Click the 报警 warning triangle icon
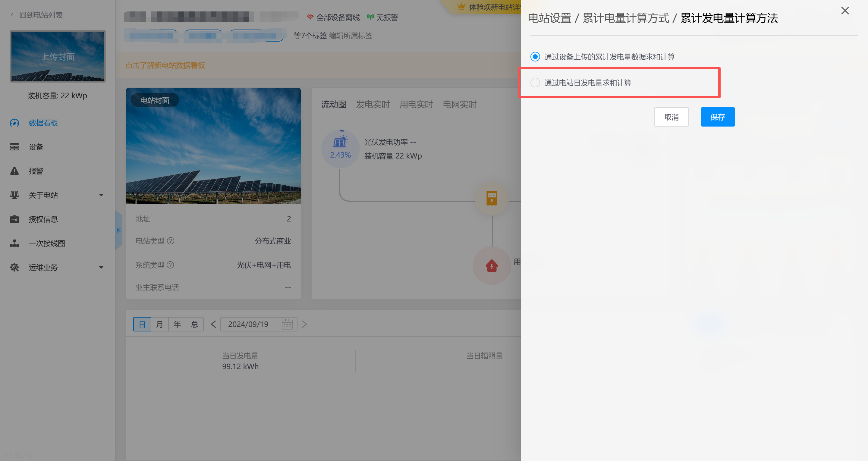 14,171
